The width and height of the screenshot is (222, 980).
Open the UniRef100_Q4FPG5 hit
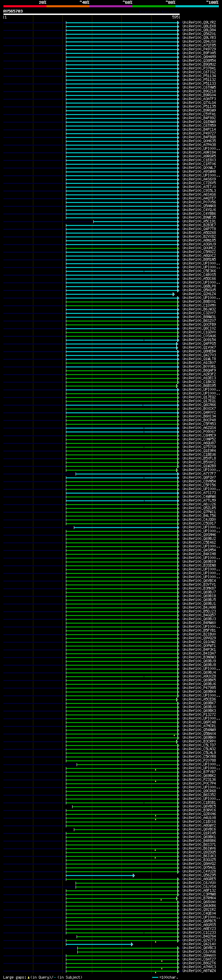pos(199,344)
